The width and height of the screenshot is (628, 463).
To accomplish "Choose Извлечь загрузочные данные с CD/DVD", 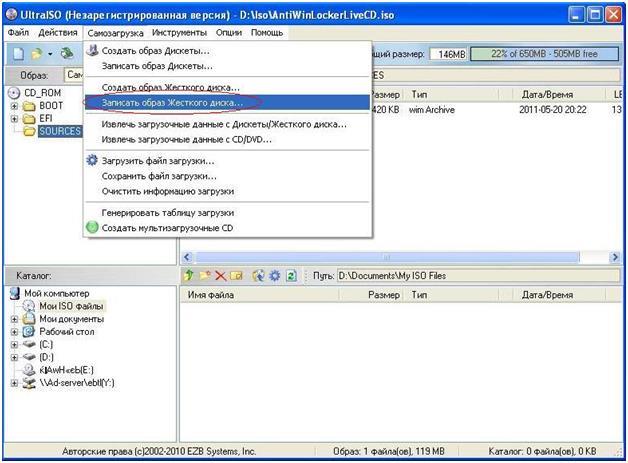I will (227, 139).
